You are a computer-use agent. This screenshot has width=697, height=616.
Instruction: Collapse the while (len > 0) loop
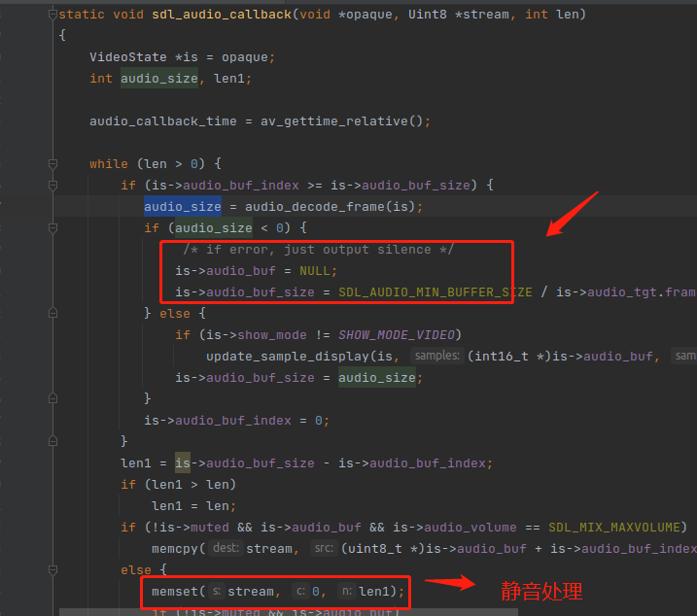pyautogui.click(x=52, y=163)
